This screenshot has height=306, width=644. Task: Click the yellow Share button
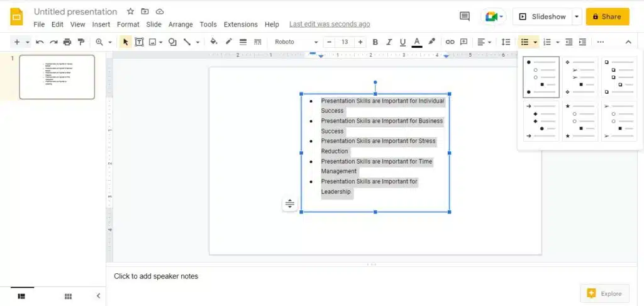(x=607, y=16)
